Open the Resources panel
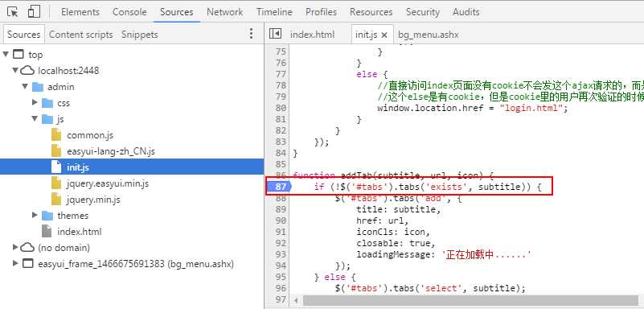 pyautogui.click(x=371, y=12)
